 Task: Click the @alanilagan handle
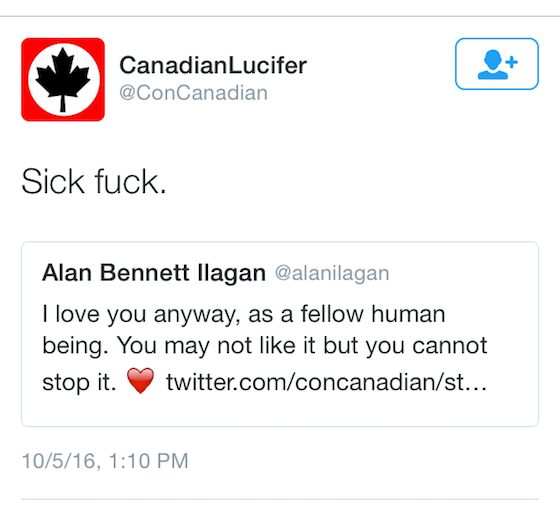coord(332,274)
